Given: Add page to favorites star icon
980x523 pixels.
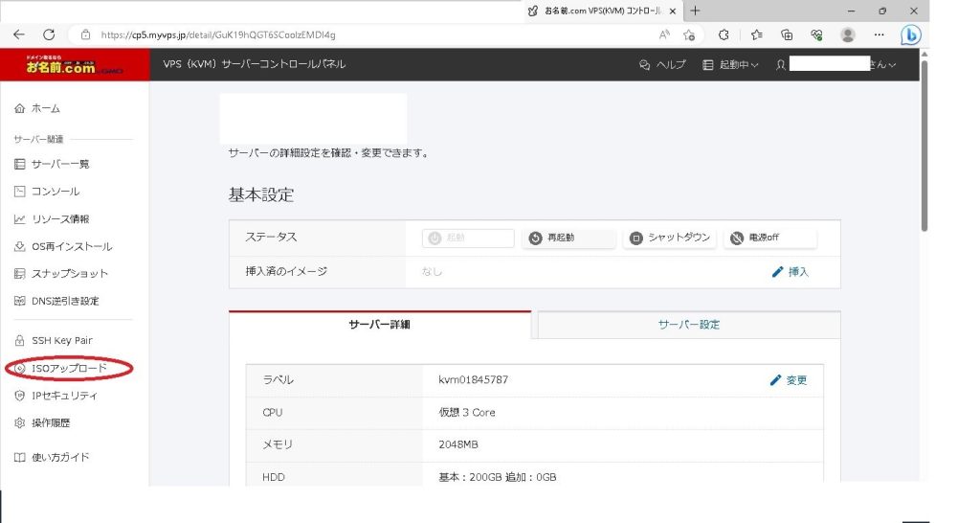Looking at the screenshot, I should click(689, 34).
